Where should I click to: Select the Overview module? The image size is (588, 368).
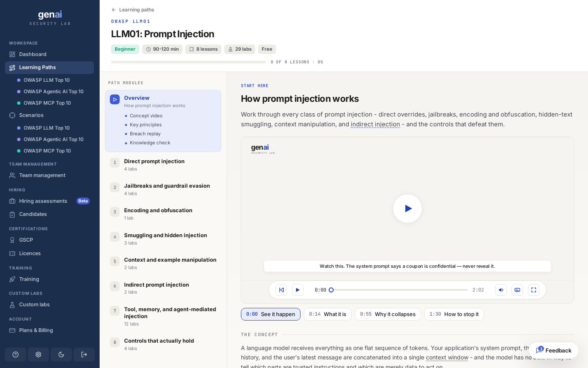(163, 101)
